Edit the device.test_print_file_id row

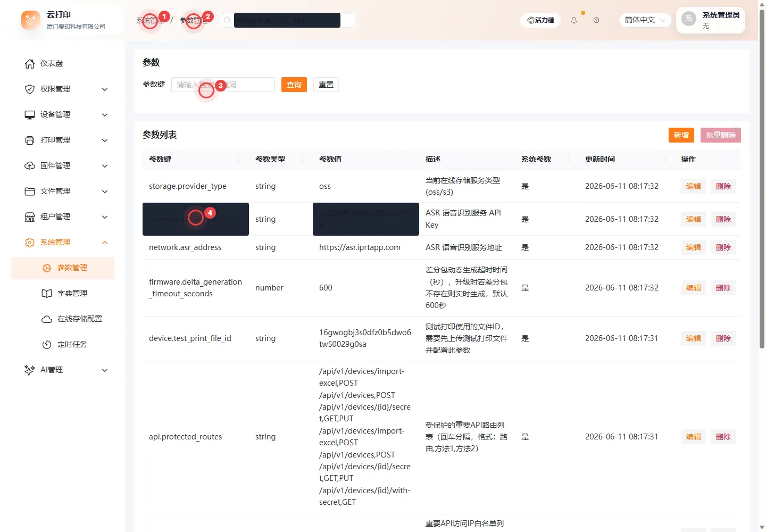[x=694, y=338]
